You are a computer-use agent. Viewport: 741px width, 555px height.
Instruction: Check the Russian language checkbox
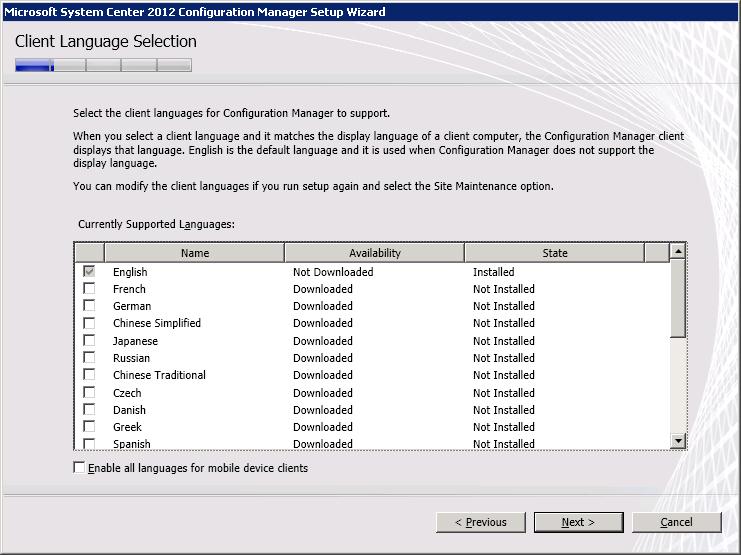point(89,358)
